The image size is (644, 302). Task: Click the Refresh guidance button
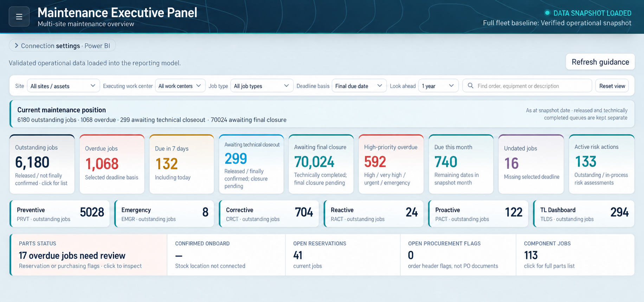tap(600, 62)
